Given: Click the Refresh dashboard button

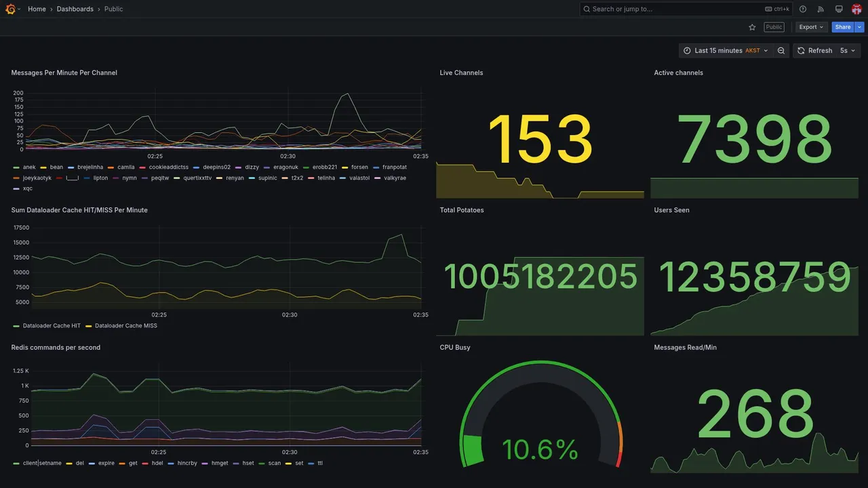Looking at the screenshot, I should (814, 51).
